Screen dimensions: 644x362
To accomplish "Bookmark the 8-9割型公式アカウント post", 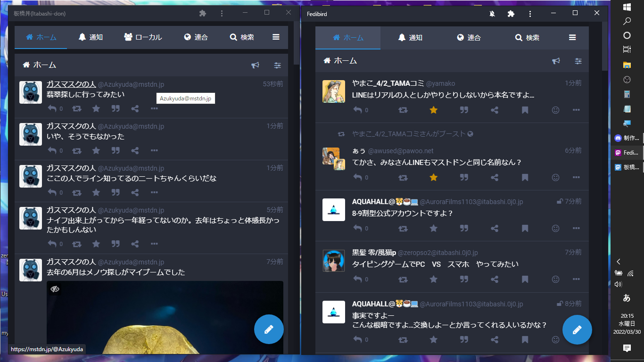I will tap(525, 228).
